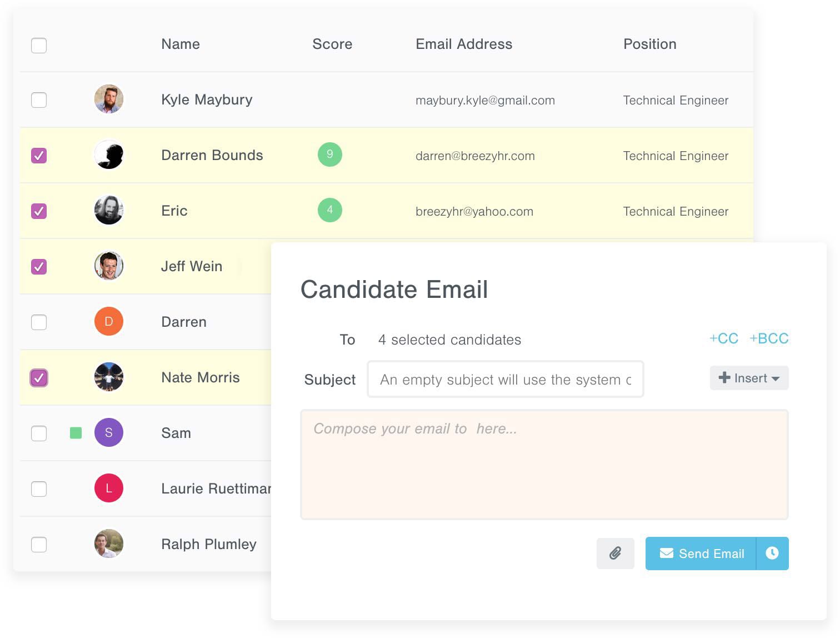Toggle the select-all checkbox in header
Image resolution: width=840 pixels, height=638 pixels.
[39, 45]
